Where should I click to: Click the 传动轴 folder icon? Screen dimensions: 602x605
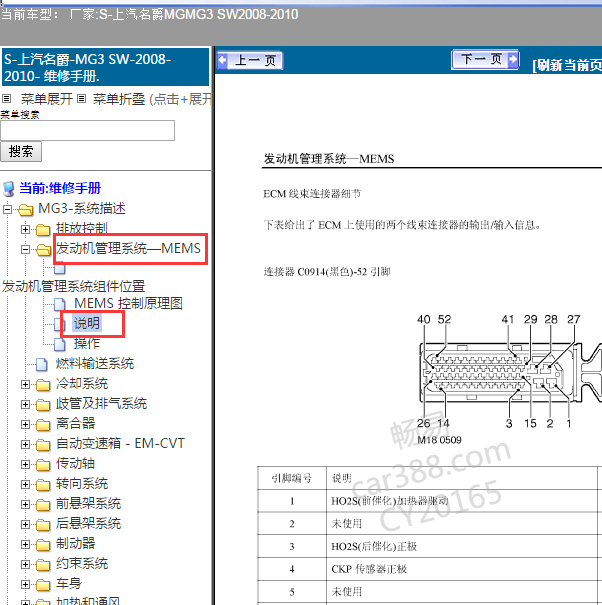43,465
